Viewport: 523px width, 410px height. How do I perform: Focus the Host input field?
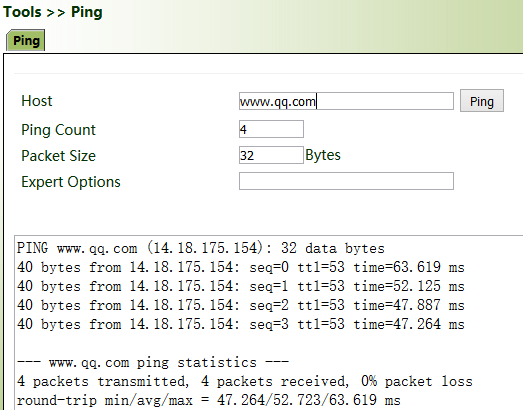click(346, 101)
